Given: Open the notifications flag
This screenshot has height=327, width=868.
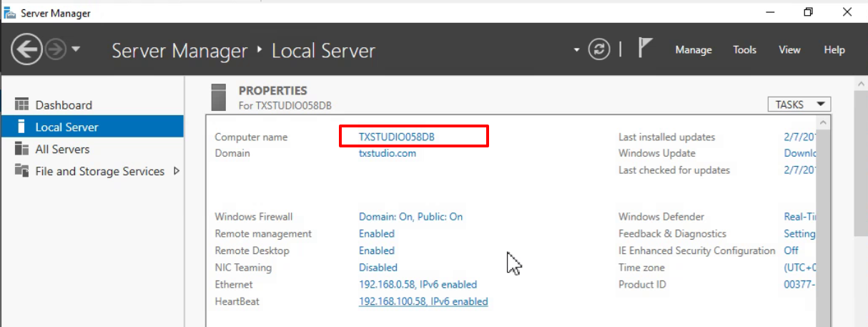Looking at the screenshot, I should (x=644, y=49).
